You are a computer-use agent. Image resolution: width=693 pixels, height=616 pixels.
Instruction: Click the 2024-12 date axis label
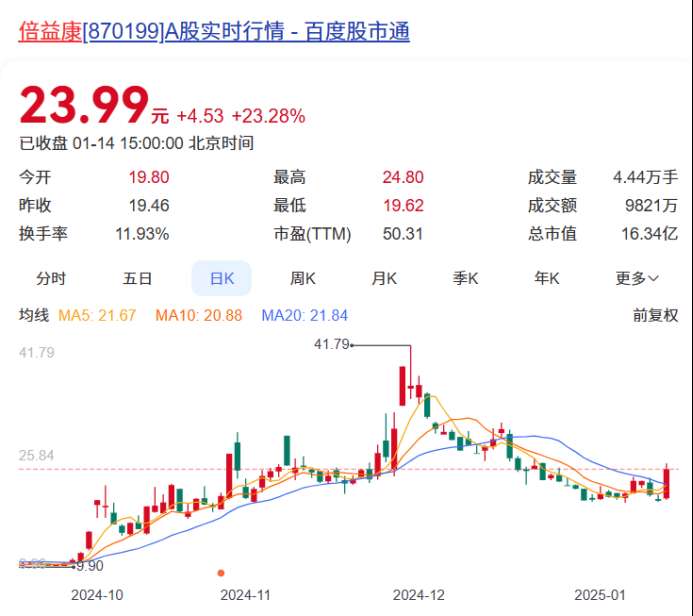419,595
